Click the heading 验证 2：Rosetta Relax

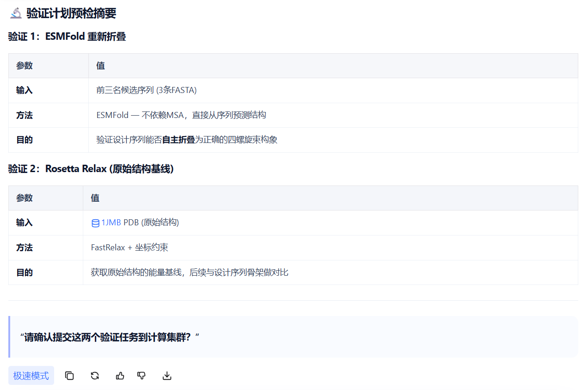pyautogui.click(x=91, y=169)
